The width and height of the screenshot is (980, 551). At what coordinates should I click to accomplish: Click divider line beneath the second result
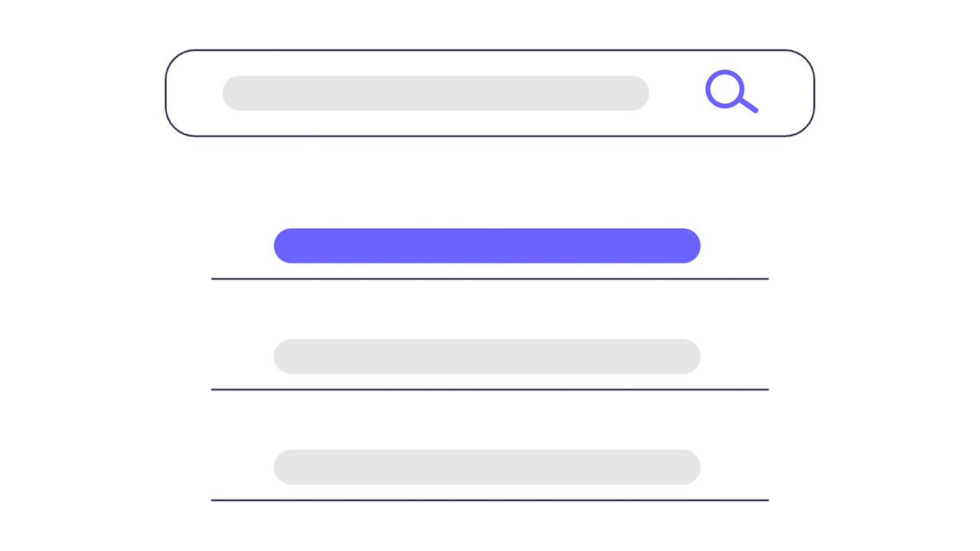[490, 390]
